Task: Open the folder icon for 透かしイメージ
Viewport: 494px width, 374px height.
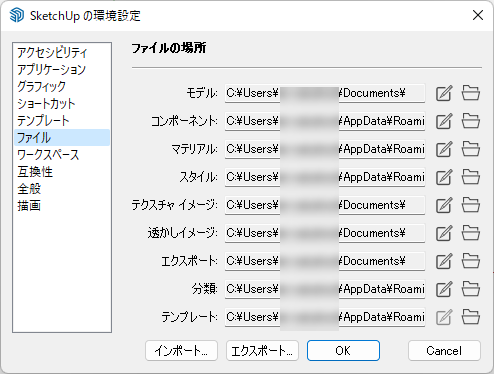Action: click(471, 233)
